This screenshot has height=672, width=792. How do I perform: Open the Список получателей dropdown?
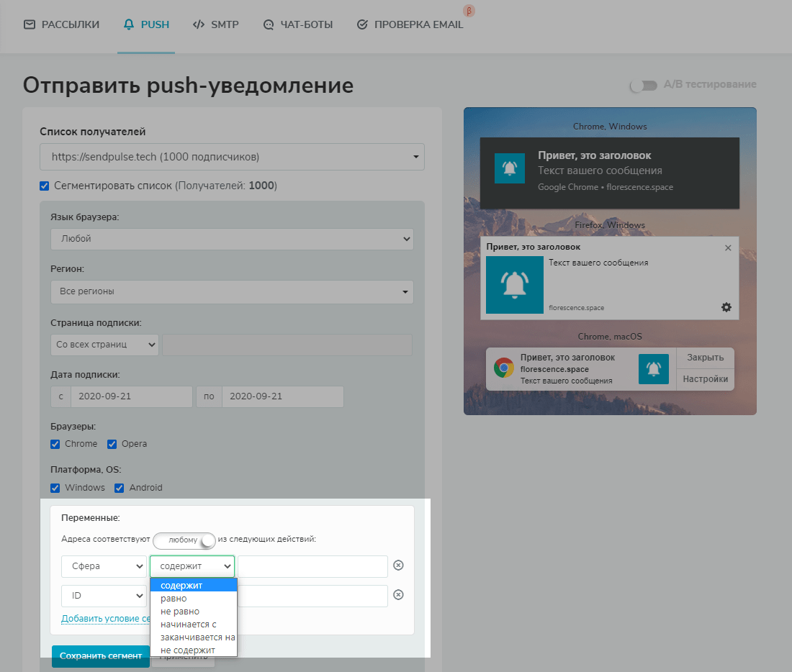coord(232,157)
